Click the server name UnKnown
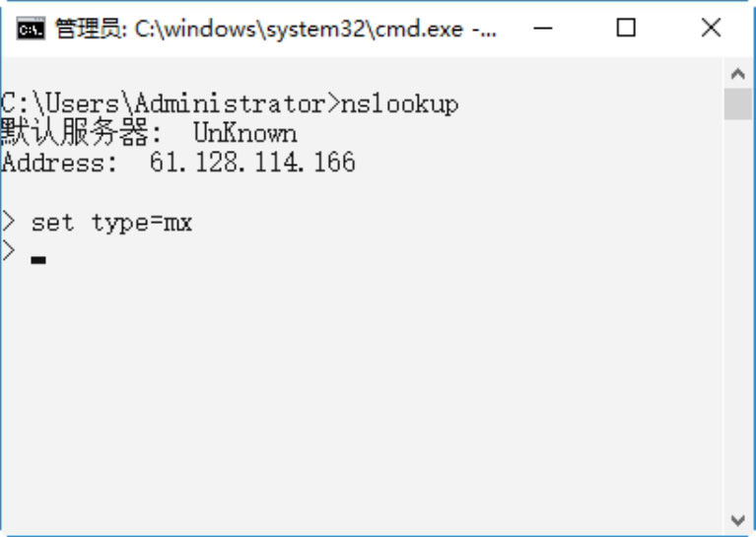 point(244,133)
